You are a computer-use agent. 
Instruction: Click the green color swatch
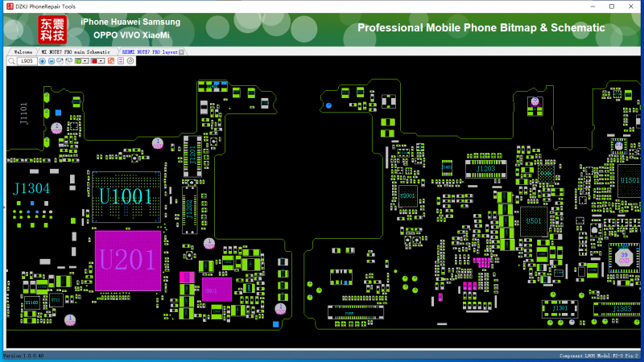79,61
